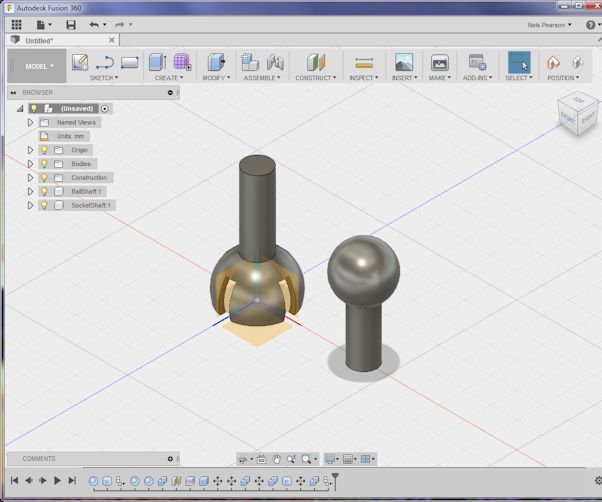
Task: Open the INSPECT menu
Action: (364, 78)
